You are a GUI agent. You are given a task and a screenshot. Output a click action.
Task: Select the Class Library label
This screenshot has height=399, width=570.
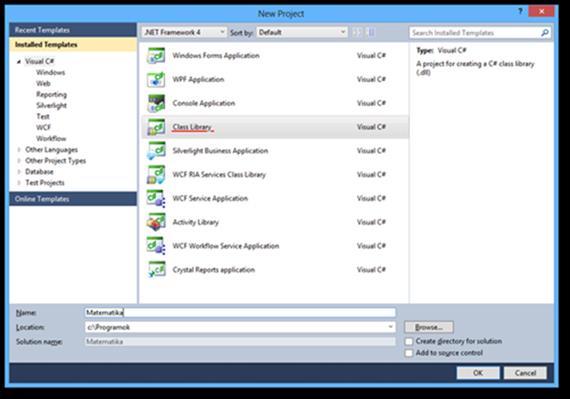coord(192,127)
